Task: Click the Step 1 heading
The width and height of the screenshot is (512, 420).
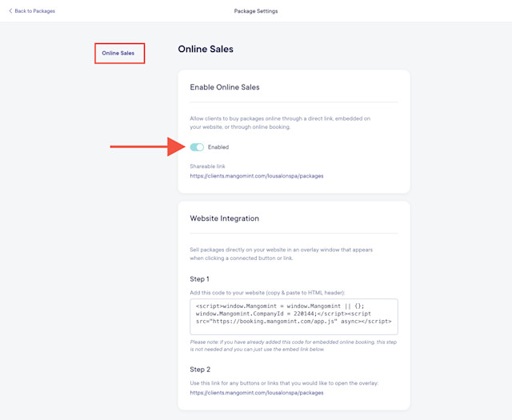Action: (x=199, y=279)
